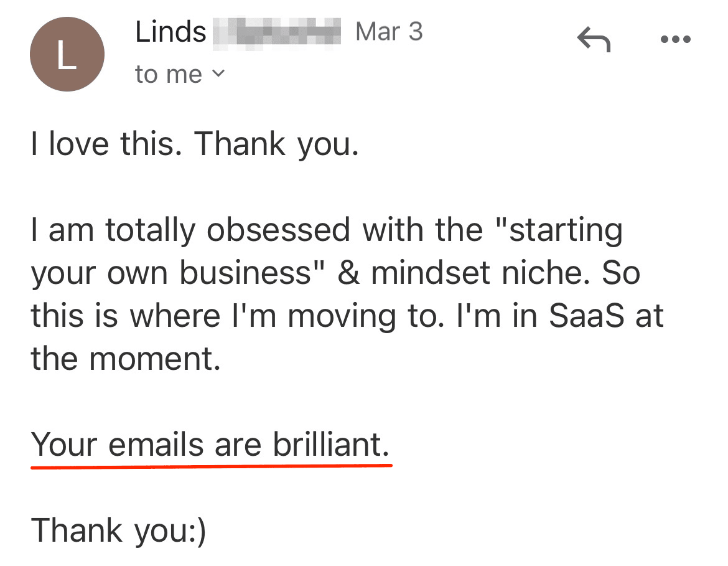728x566 pixels.
Task: Click the word "SaaS" in message
Action: [x=587, y=316]
